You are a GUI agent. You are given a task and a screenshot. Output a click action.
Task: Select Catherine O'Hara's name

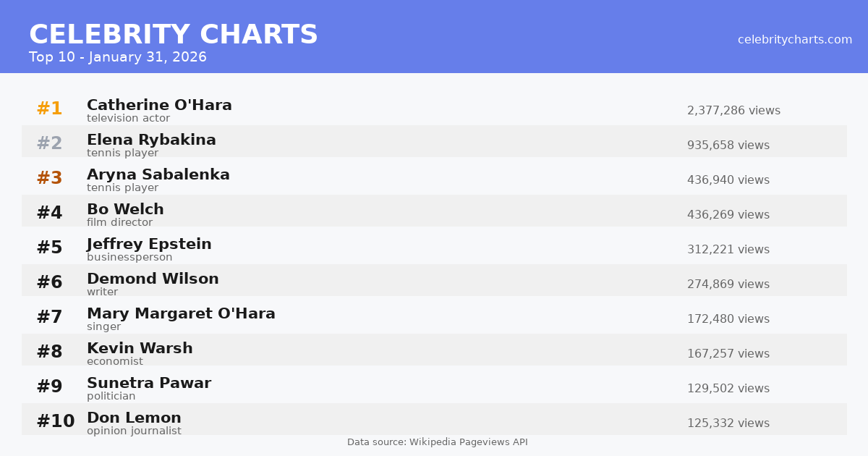coord(159,106)
